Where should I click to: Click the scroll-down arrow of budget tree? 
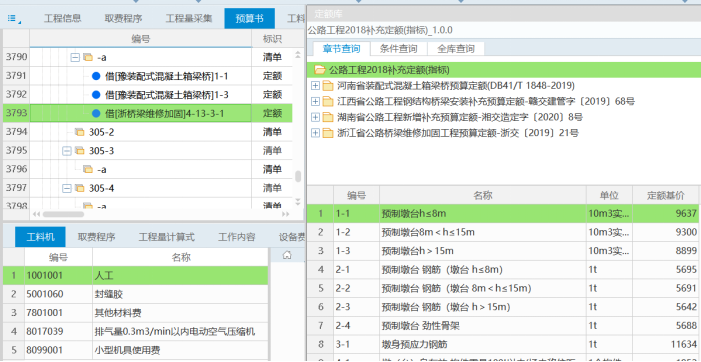point(298,202)
